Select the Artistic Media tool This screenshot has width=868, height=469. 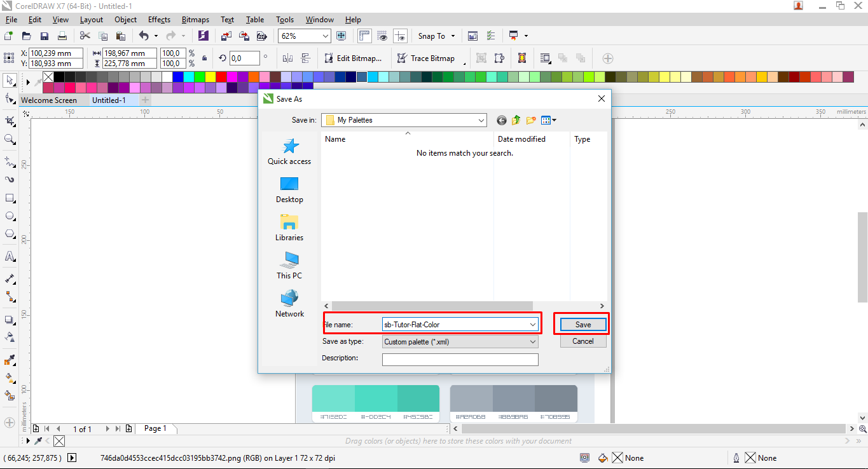[10, 179]
